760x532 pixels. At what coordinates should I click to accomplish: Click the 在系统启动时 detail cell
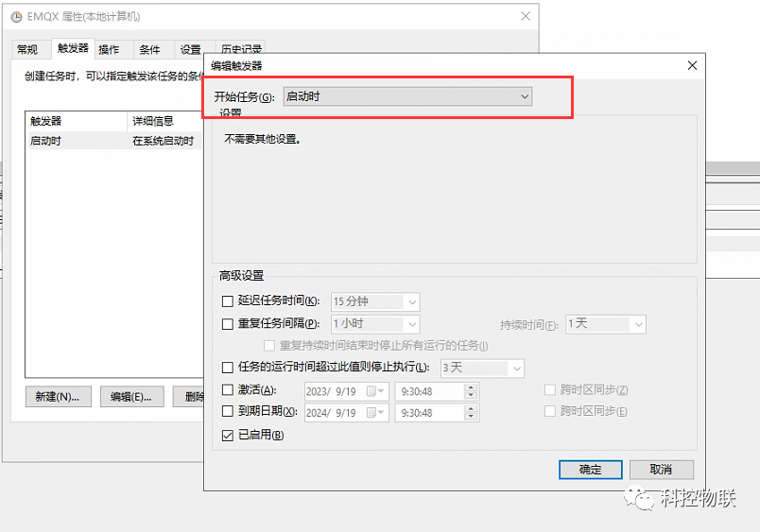163,141
